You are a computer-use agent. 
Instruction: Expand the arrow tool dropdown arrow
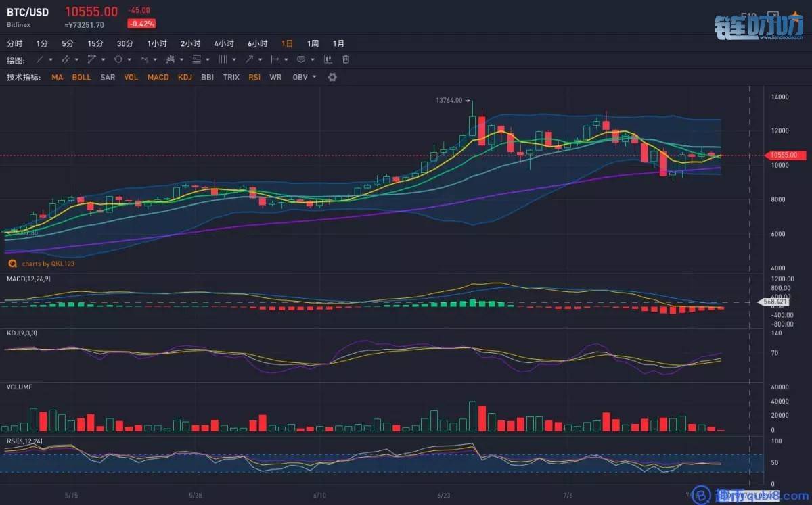coord(260,59)
